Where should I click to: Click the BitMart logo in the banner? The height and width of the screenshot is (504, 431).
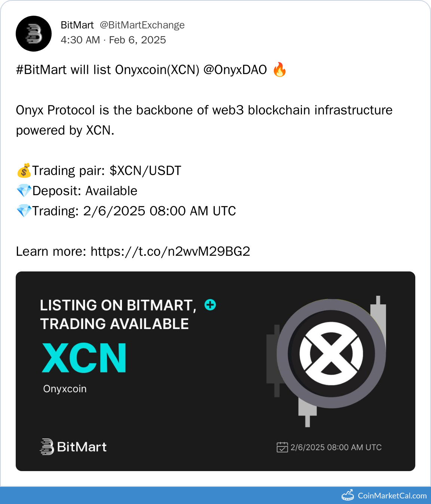point(73,447)
